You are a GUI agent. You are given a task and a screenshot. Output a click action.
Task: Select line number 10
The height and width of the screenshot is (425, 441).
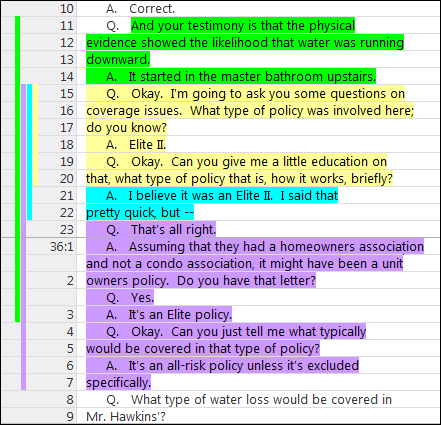point(67,9)
